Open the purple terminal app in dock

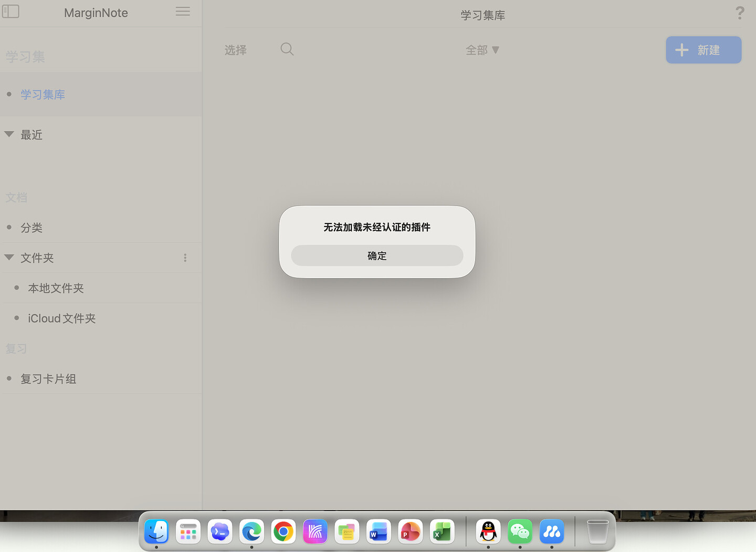click(x=220, y=532)
